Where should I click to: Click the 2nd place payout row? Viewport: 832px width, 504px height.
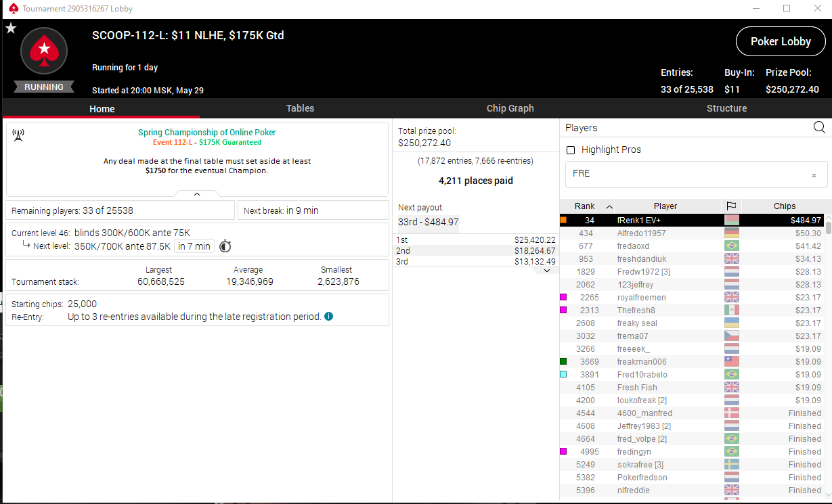(476, 250)
